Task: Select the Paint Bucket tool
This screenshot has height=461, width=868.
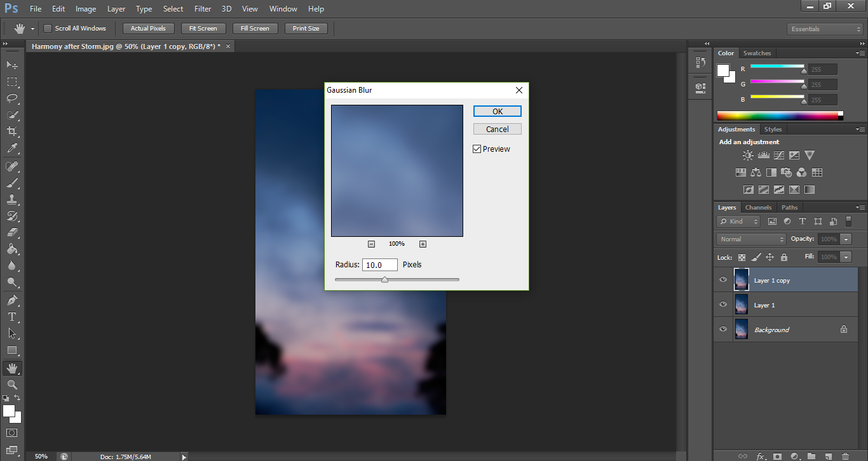Action: point(12,250)
